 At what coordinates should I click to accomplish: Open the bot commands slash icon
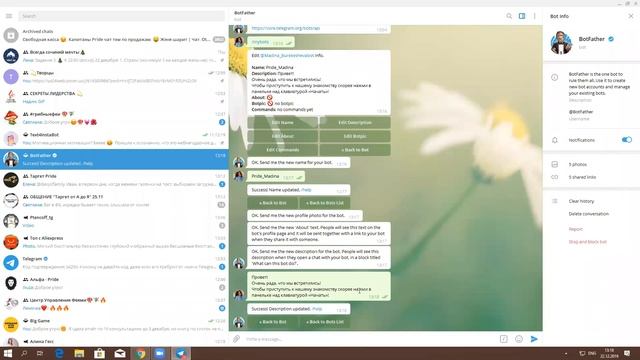(x=504, y=339)
